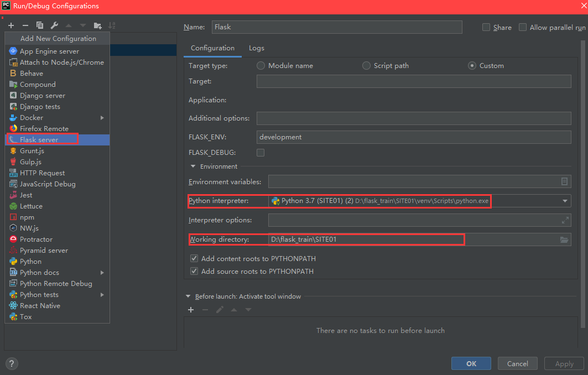Screen dimensions: 588x375
Task: Select Script path target type
Action: tap(366, 66)
